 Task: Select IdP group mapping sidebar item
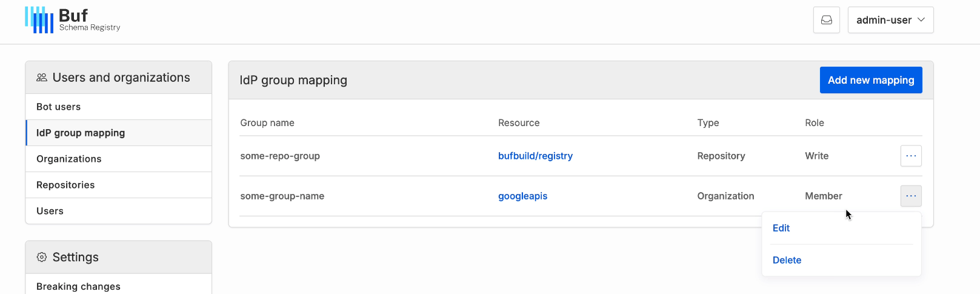click(x=119, y=133)
